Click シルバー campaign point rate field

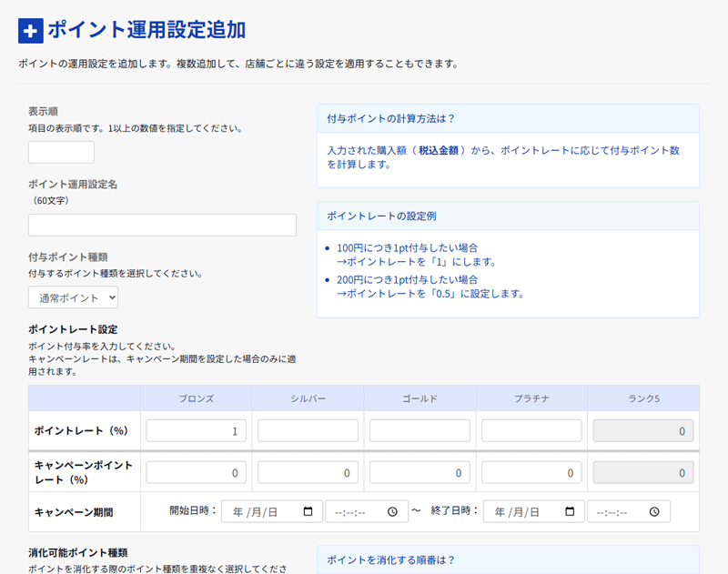(308, 473)
